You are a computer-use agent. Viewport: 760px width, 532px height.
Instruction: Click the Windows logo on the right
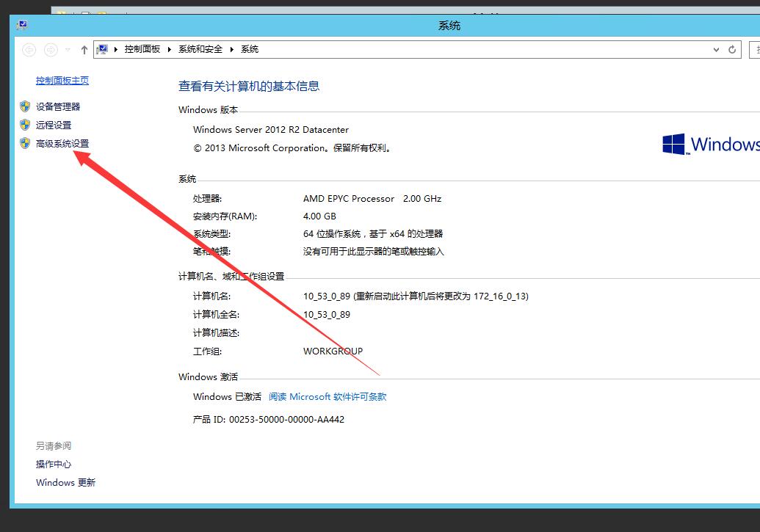[x=673, y=144]
